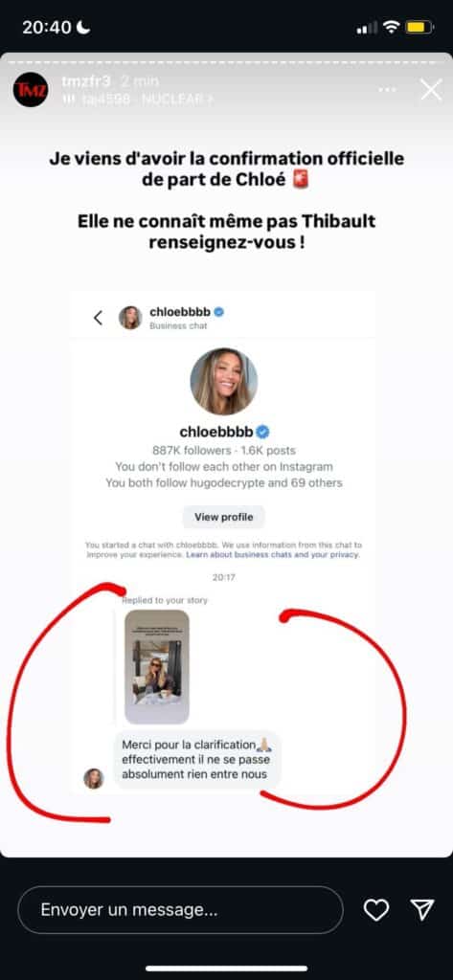The height and width of the screenshot is (980, 453).
Task: Tap chloebbbb's large profile picture
Action: click(x=223, y=381)
